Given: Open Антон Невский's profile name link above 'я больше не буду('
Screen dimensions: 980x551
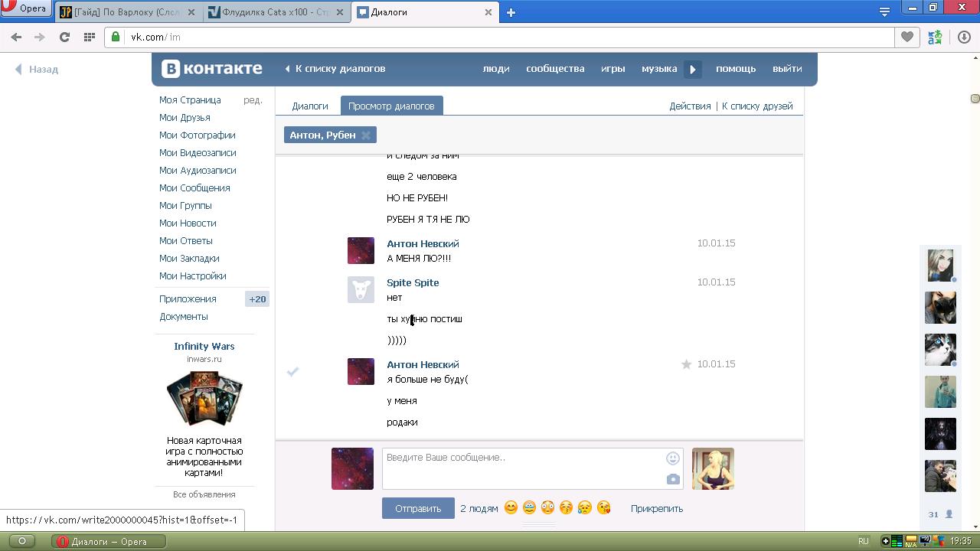Looking at the screenshot, I should 423,365.
